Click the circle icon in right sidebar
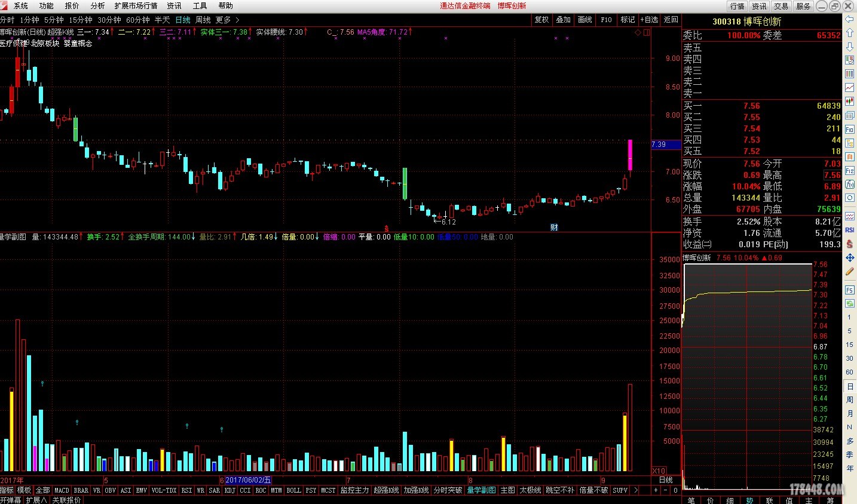 (x=849, y=198)
